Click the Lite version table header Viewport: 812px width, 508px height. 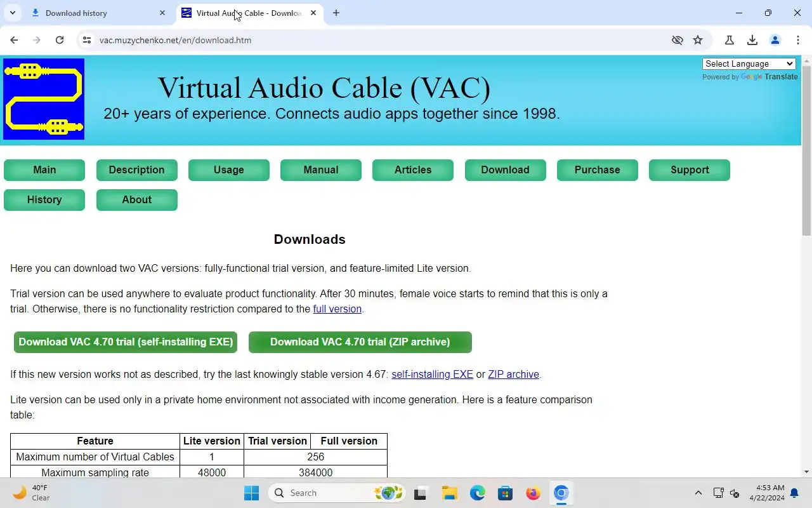(x=212, y=441)
